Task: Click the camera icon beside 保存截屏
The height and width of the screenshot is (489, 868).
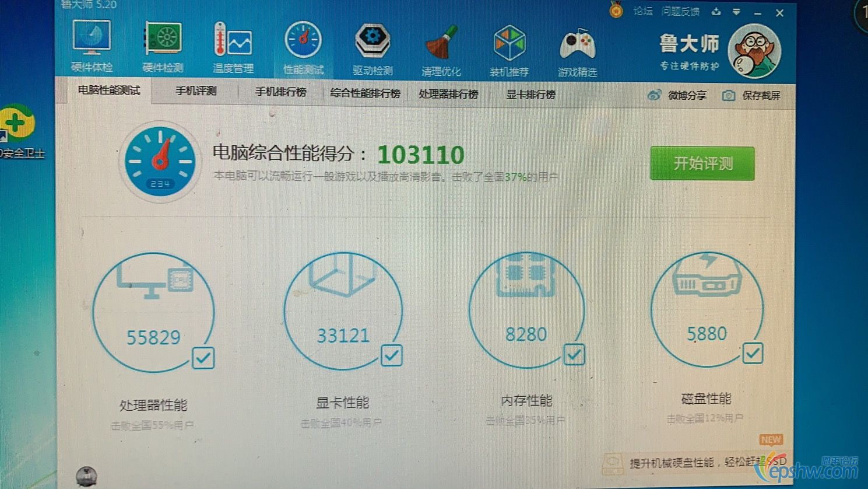Action: point(729,95)
